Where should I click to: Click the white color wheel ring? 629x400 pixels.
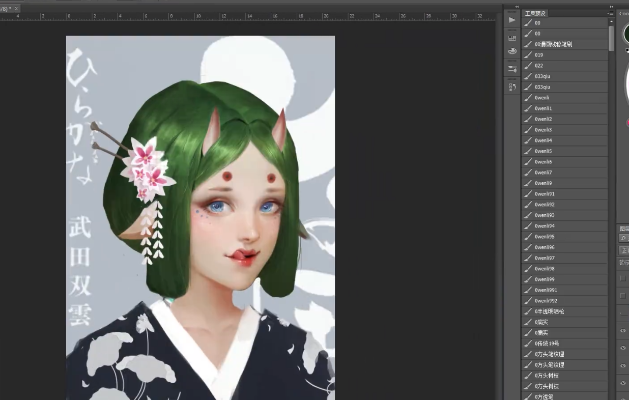click(627, 84)
